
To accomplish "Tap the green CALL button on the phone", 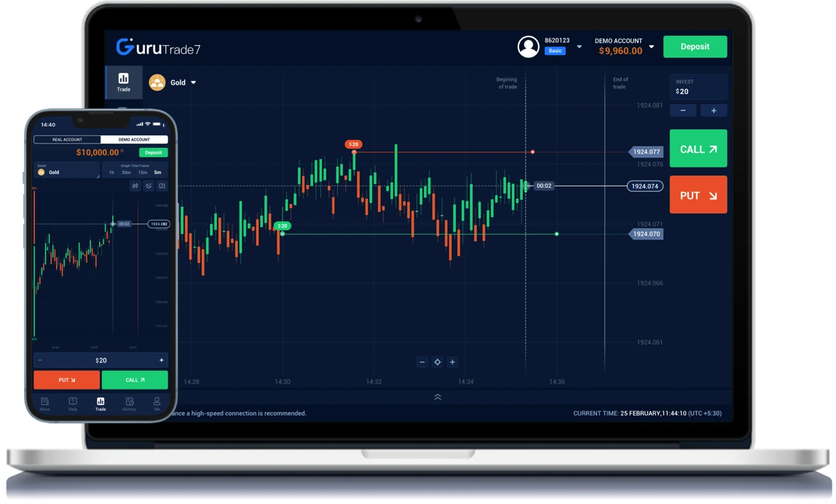I will coord(135,379).
